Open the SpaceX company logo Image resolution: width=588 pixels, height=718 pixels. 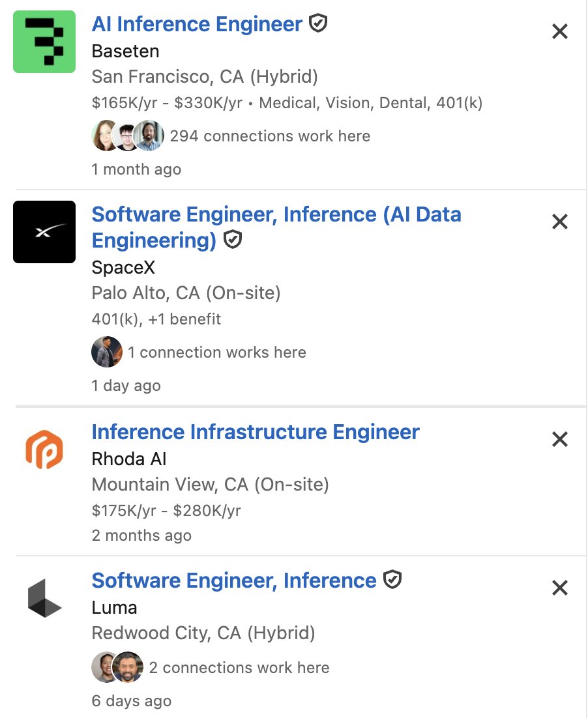pos(44,232)
